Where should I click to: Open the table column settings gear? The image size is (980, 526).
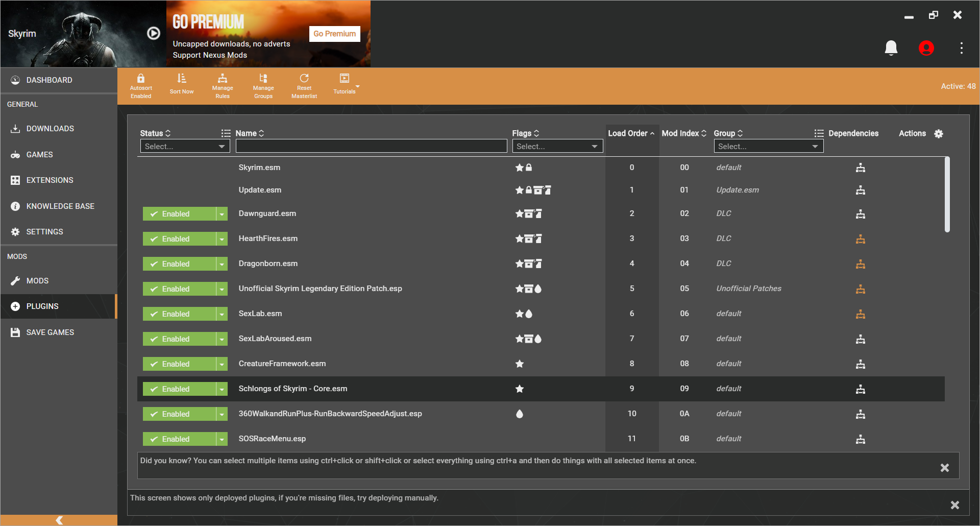click(939, 134)
